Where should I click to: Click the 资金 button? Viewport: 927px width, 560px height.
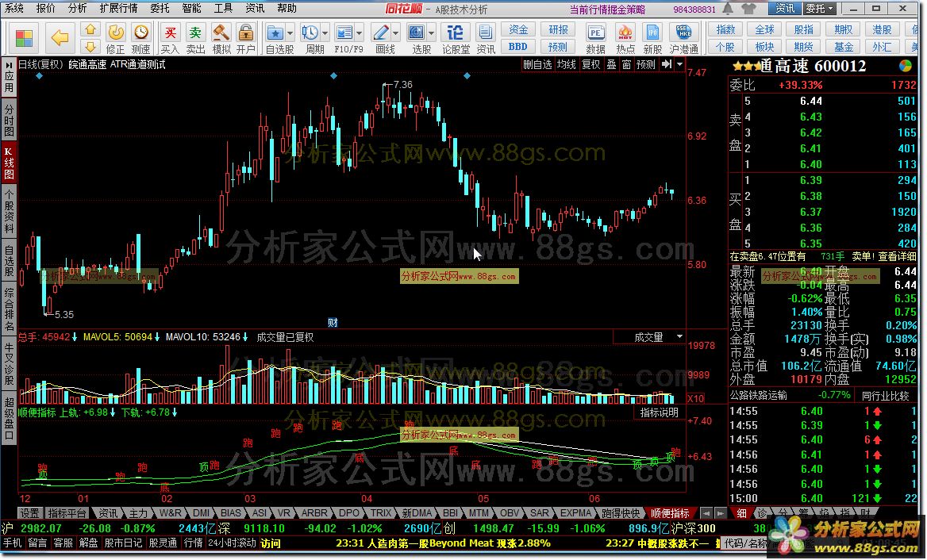pos(518,29)
